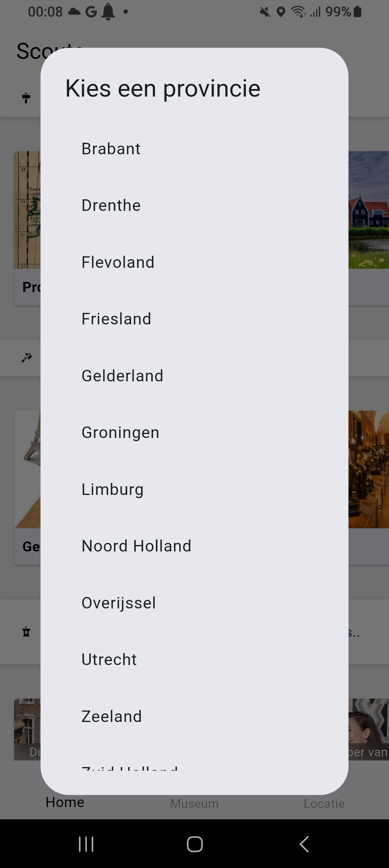389x868 pixels.
Task: Choose Drenthe province
Action: (194, 205)
